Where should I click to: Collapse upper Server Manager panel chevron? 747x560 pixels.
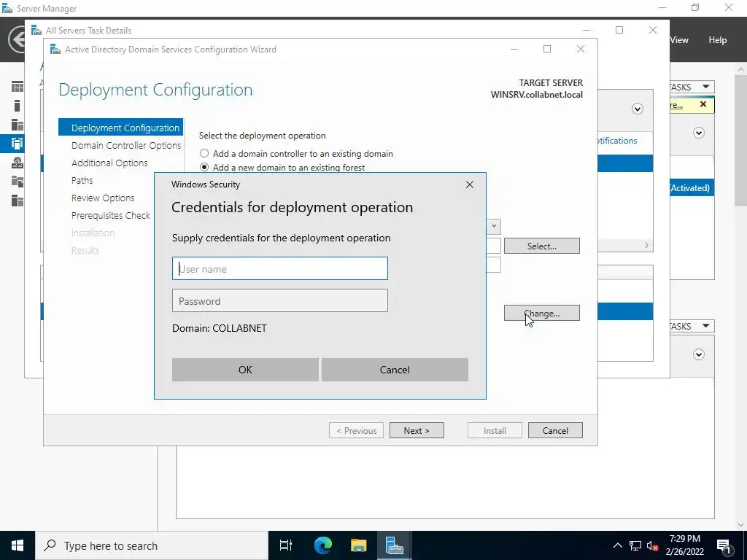click(699, 133)
